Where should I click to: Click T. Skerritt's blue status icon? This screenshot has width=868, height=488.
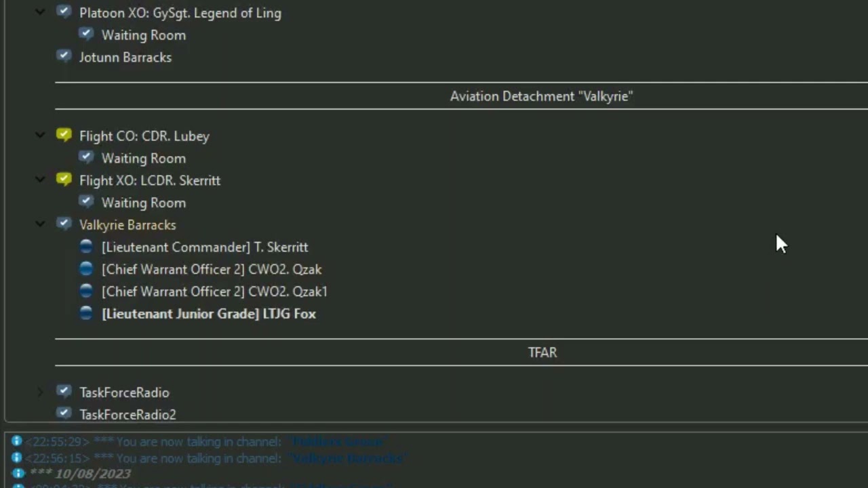tap(86, 247)
